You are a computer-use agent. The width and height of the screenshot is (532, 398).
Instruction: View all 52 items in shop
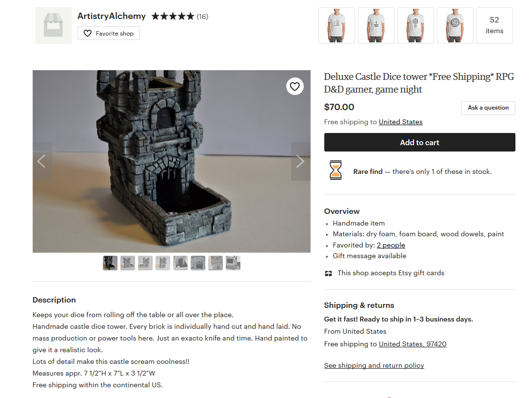point(494,25)
